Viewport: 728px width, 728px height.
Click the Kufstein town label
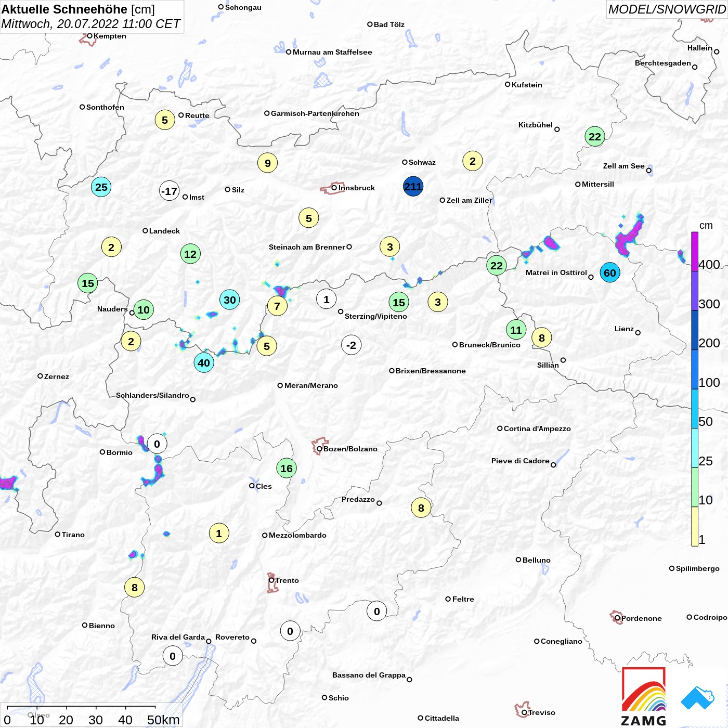pos(527,85)
